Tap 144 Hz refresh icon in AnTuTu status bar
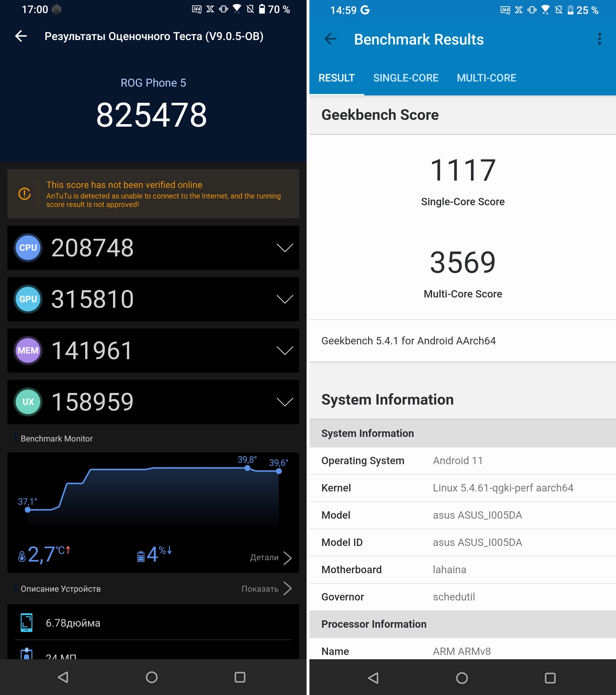The height and width of the screenshot is (695, 616). click(x=197, y=9)
